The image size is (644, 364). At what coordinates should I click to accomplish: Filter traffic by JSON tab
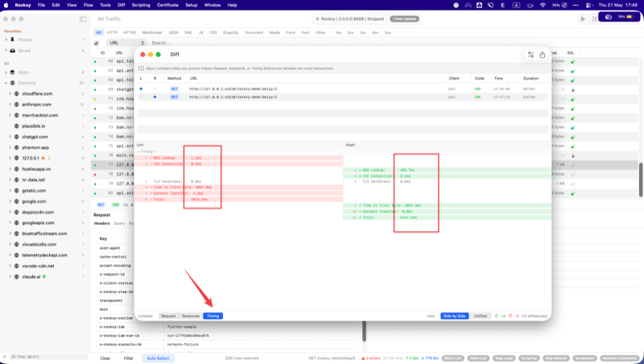(173, 32)
